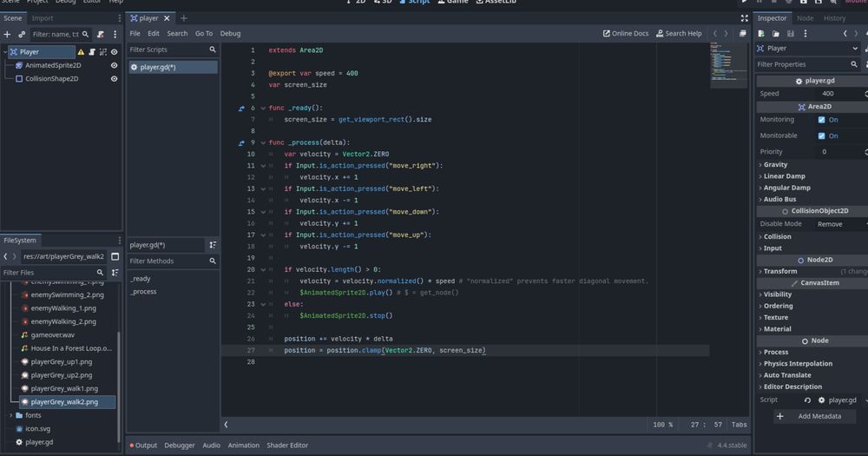This screenshot has width=868, height=456.
Task: Toggle visibility of AnimatedSprite2D node
Action: click(x=114, y=65)
